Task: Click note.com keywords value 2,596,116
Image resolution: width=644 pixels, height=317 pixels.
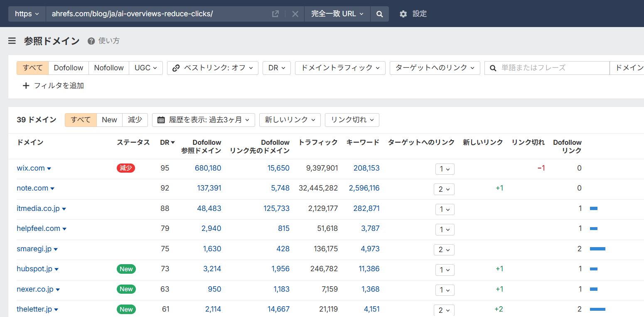Action: tap(364, 188)
